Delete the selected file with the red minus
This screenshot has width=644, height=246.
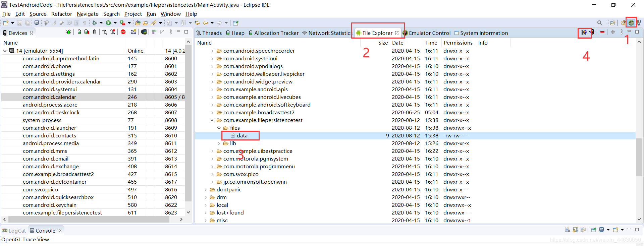pyautogui.click(x=602, y=32)
